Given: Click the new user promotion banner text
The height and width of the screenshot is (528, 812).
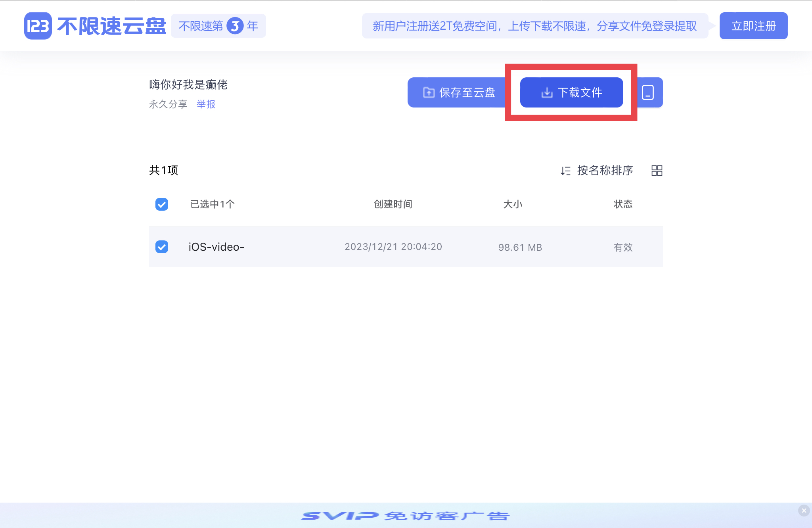Looking at the screenshot, I should pos(534,26).
